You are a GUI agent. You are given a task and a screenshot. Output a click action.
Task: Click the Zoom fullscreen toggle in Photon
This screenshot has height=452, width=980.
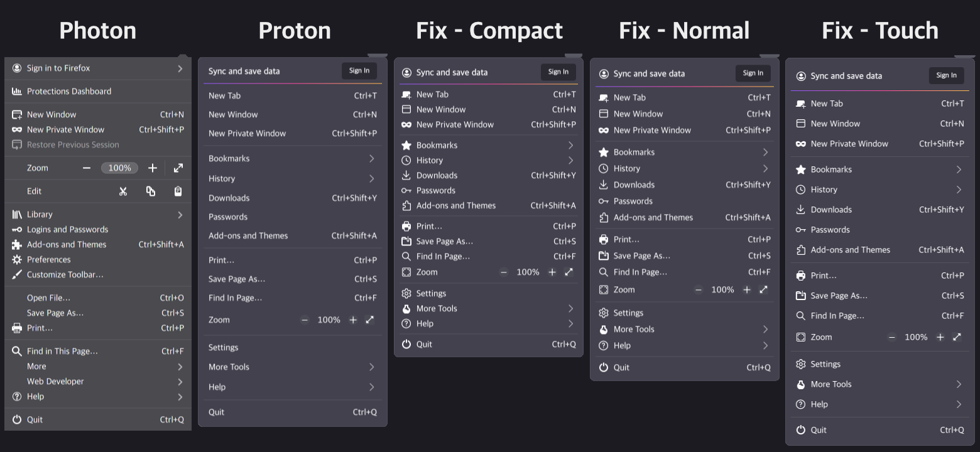[178, 168]
